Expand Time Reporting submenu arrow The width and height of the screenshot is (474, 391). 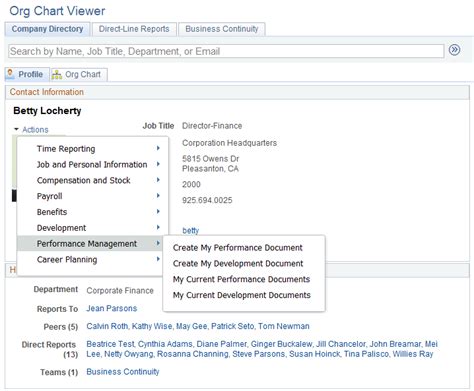tap(158, 148)
